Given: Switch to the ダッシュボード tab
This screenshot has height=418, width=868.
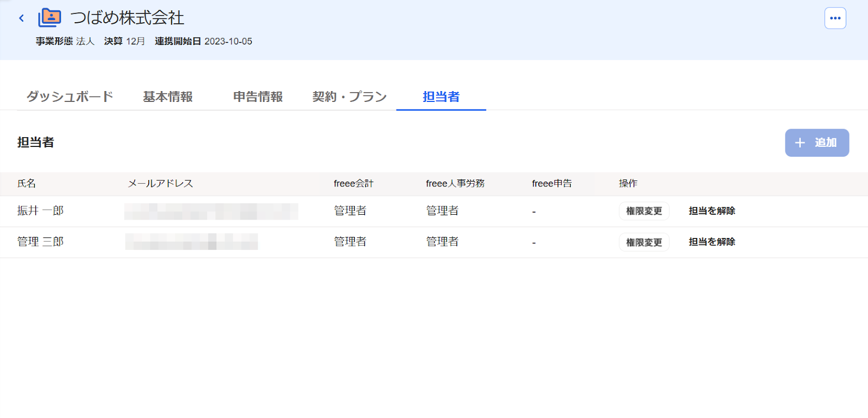Looking at the screenshot, I should coord(70,97).
